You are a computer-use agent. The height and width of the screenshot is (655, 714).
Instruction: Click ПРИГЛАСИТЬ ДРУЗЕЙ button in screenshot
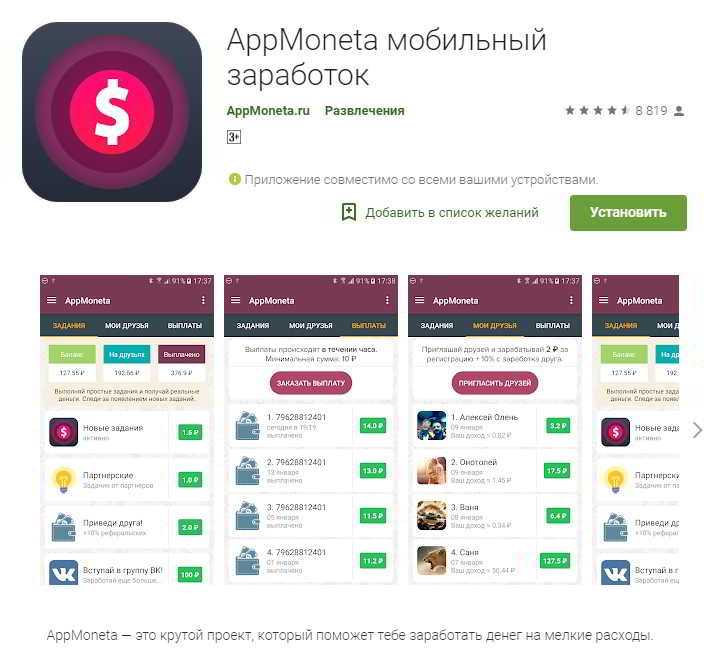(x=495, y=383)
